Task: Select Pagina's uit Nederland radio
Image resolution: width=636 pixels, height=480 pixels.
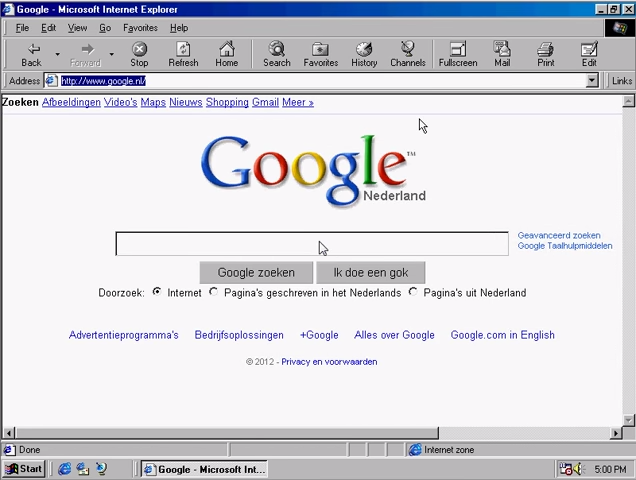Action: pos(413,292)
